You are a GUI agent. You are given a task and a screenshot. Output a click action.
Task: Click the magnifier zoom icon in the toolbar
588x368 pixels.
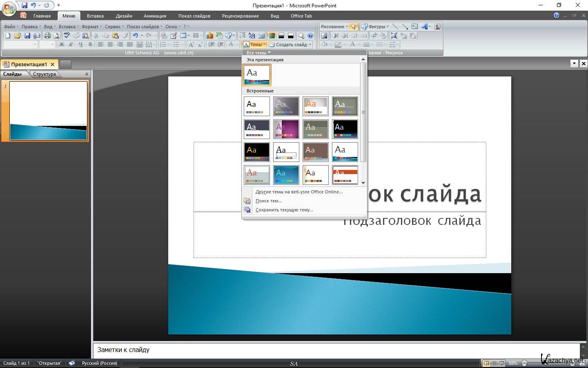pyautogui.click(x=301, y=36)
